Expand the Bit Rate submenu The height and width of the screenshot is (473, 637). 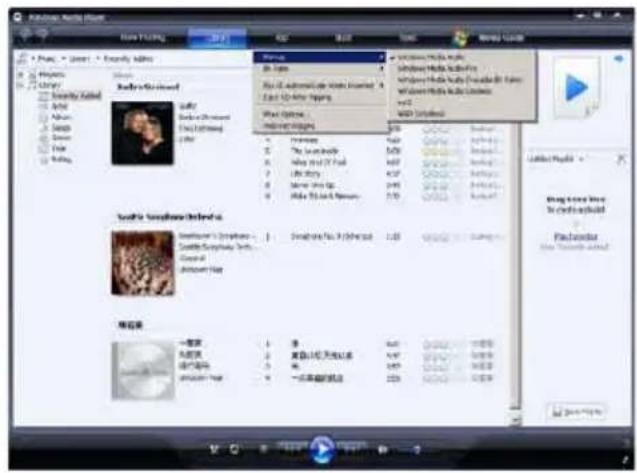click(320, 69)
